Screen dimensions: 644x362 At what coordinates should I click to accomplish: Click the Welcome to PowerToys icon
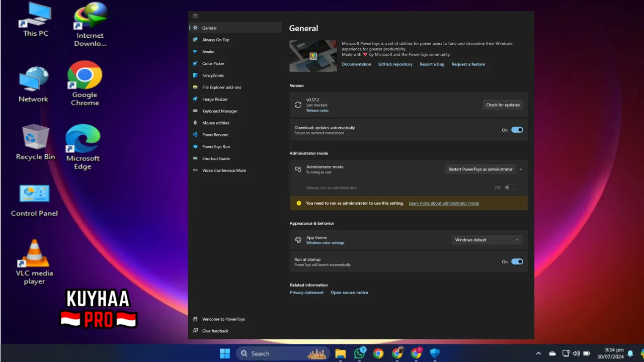195,319
